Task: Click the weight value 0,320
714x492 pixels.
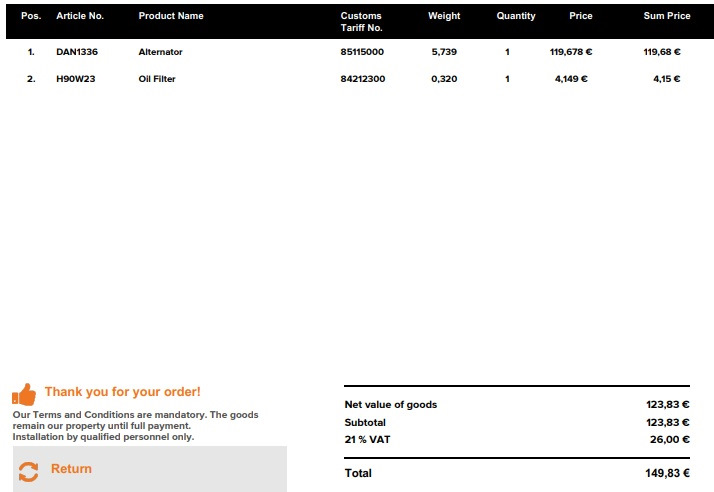Action: click(444, 79)
